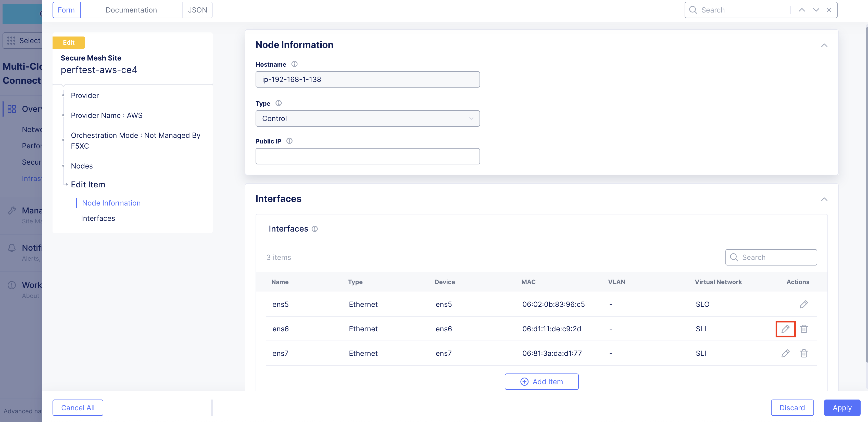Viewport: 868px width, 422px height.
Task: Open the Interfaces info tooltip icon
Action: [315, 229]
